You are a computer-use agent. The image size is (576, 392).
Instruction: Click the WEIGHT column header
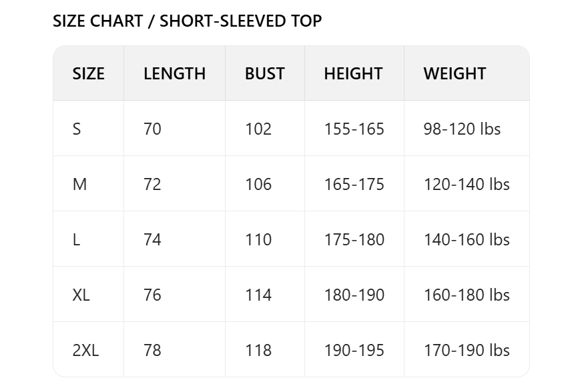(455, 73)
